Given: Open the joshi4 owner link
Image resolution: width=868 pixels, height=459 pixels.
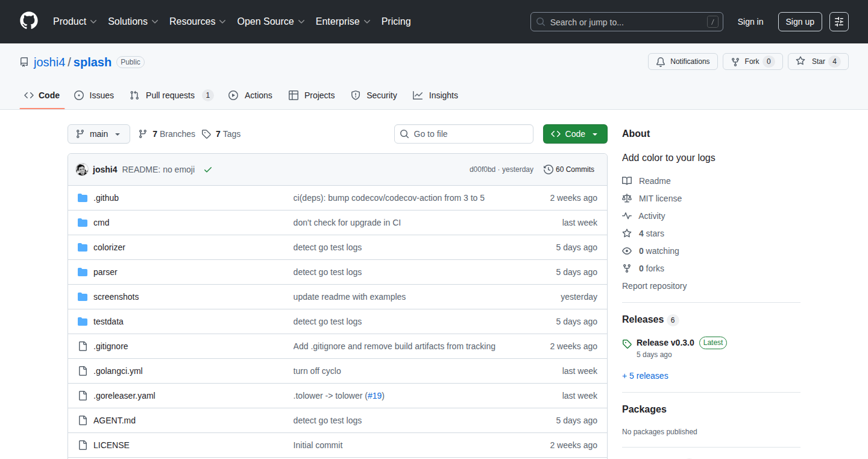Looking at the screenshot, I should click(49, 62).
